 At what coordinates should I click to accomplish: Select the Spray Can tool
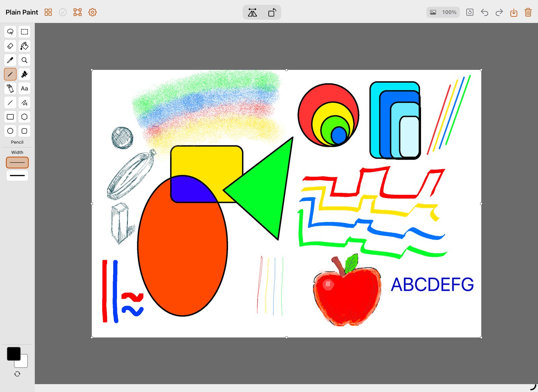10,88
